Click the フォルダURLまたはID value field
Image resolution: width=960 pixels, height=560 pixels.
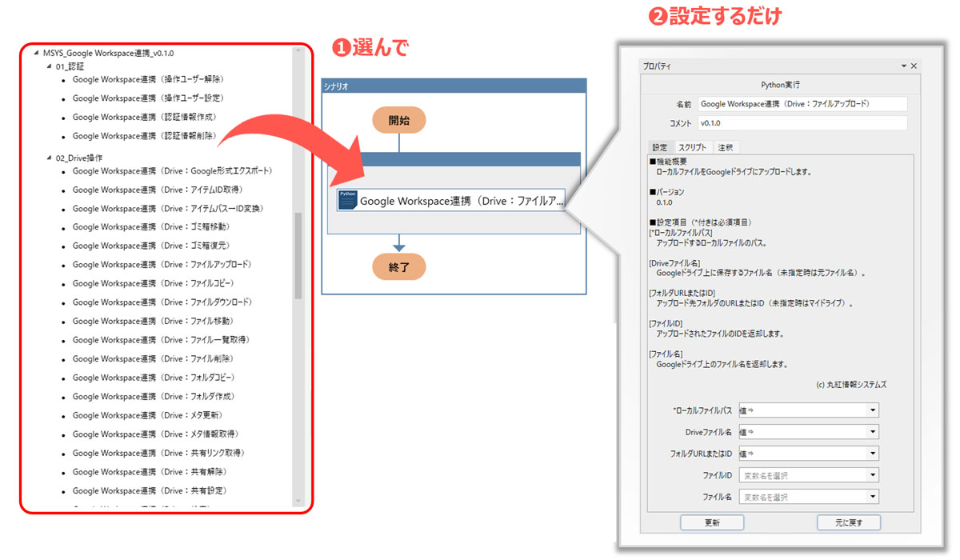(x=802, y=454)
